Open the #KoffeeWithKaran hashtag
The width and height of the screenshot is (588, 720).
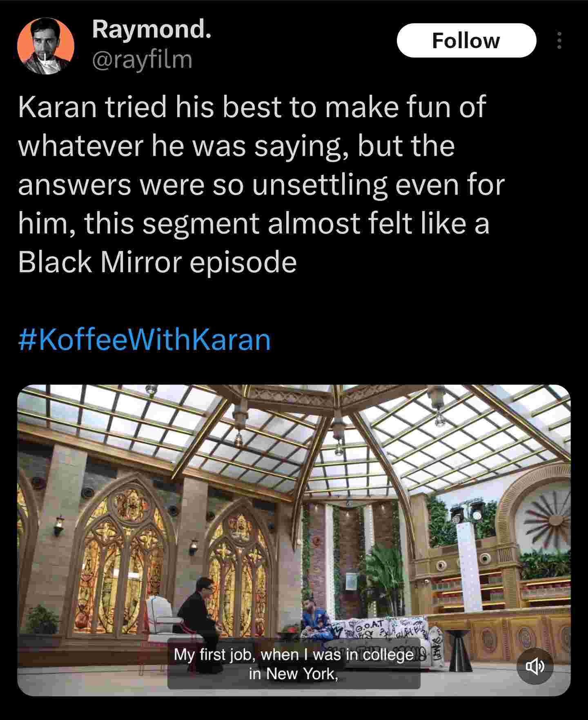[144, 340]
